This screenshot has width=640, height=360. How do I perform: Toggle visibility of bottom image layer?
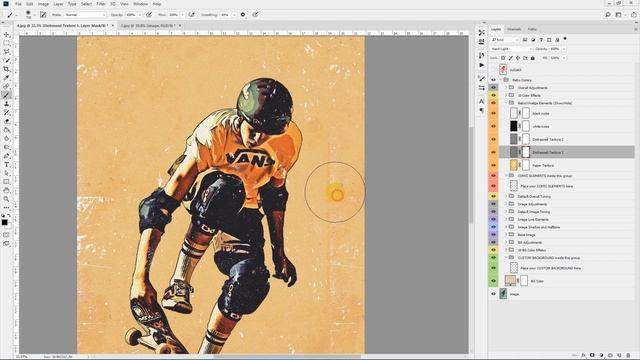point(493,294)
